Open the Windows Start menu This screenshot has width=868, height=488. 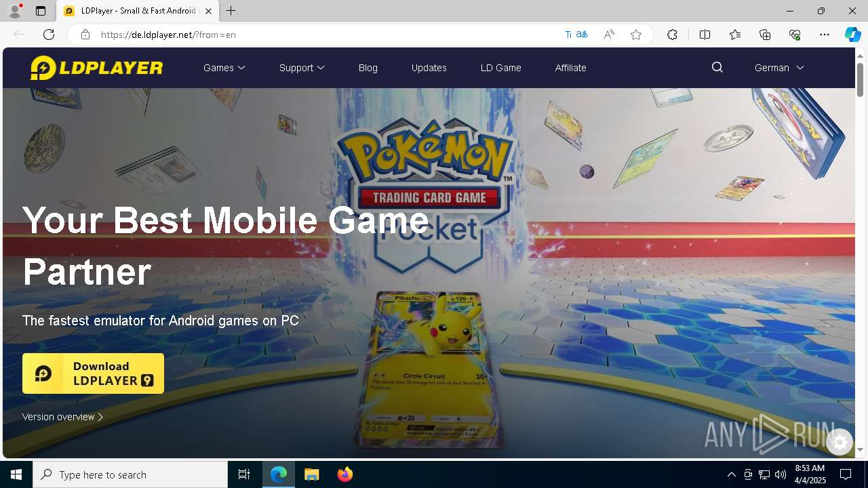16,474
